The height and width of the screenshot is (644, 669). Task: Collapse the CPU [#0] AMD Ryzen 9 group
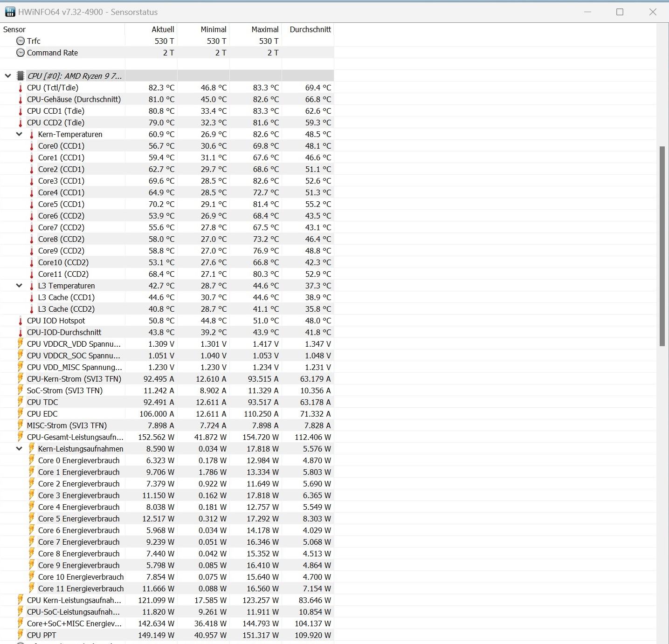pos(8,75)
